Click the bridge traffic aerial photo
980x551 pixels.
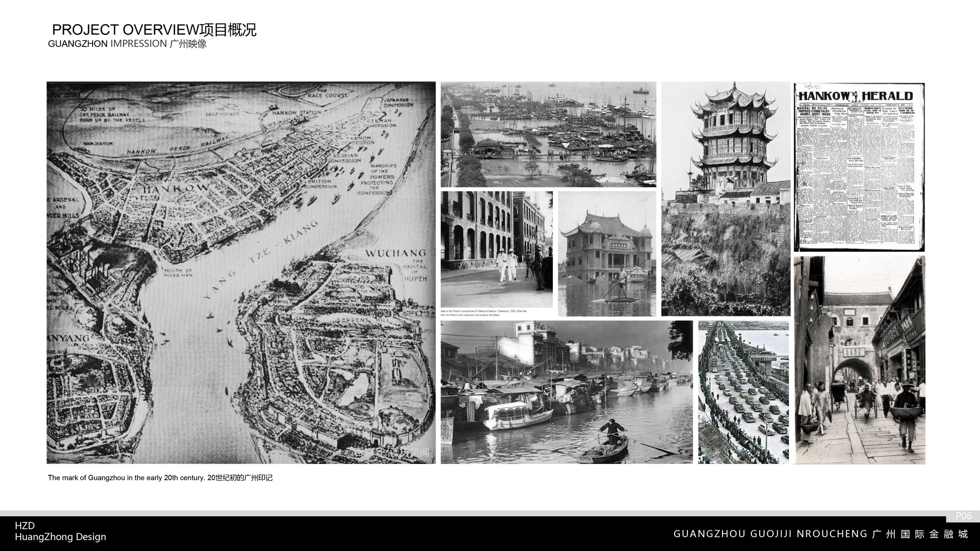pyautogui.click(x=743, y=392)
